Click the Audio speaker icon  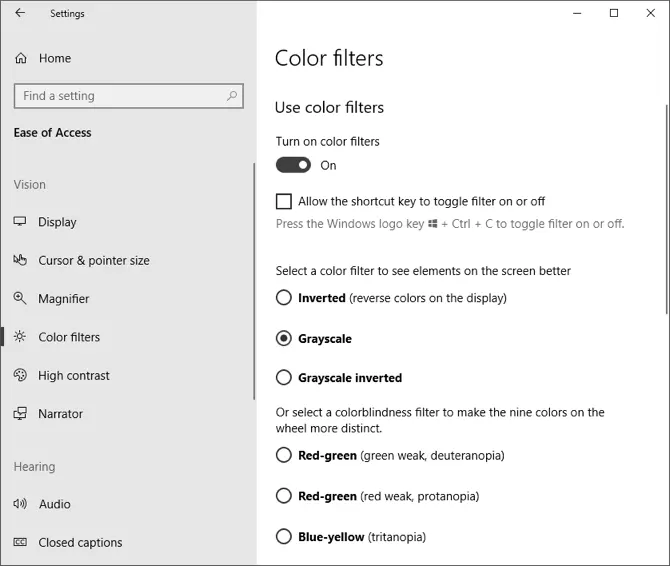(20, 504)
